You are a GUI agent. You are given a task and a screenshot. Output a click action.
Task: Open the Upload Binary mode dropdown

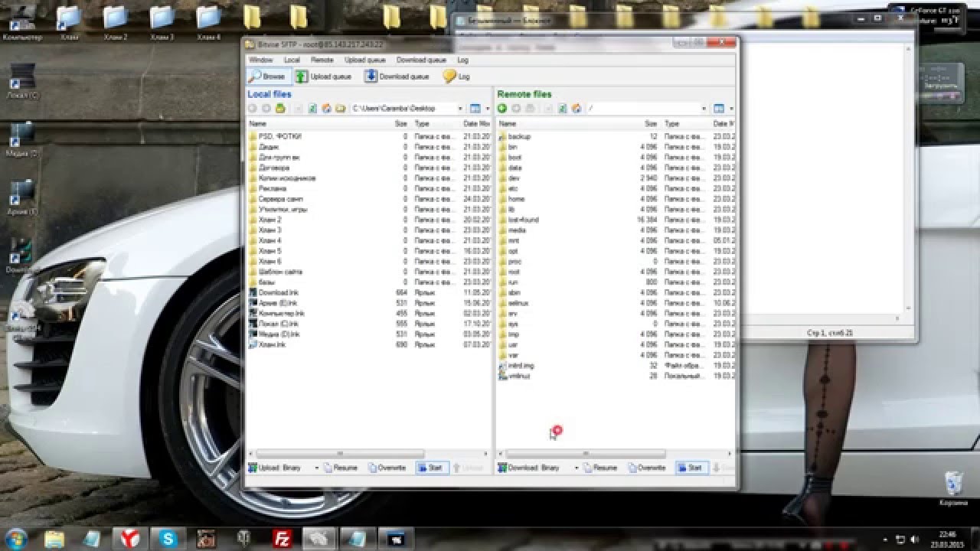point(315,468)
